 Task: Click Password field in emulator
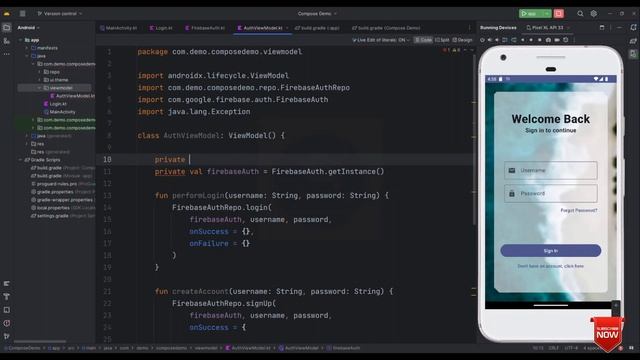(x=551, y=193)
